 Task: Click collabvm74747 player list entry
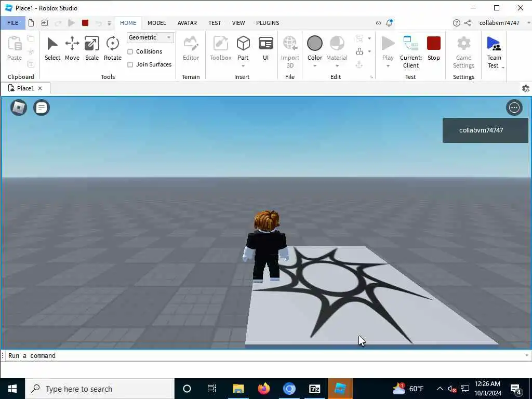pyautogui.click(x=485, y=130)
